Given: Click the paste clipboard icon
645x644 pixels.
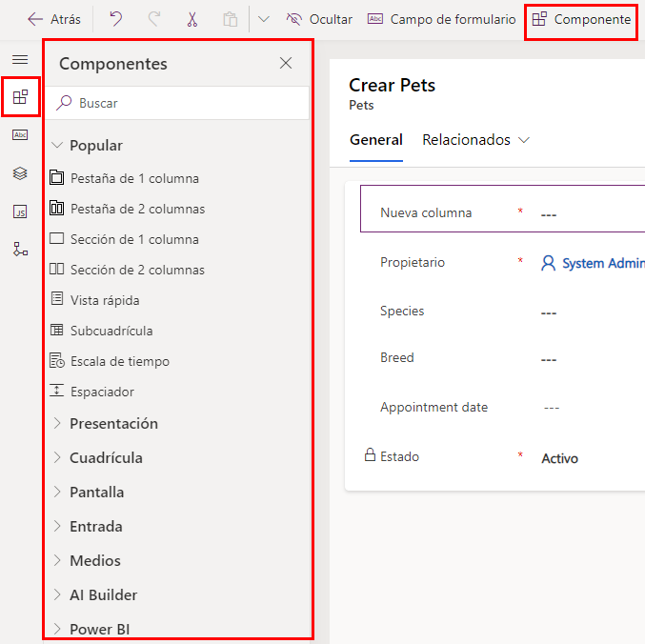Looking at the screenshot, I should 230,19.
